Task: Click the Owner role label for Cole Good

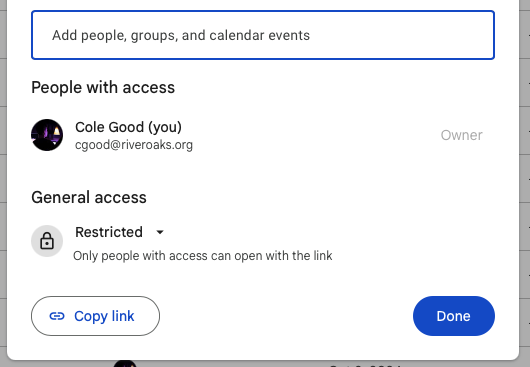Action: click(x=461, y=135)
